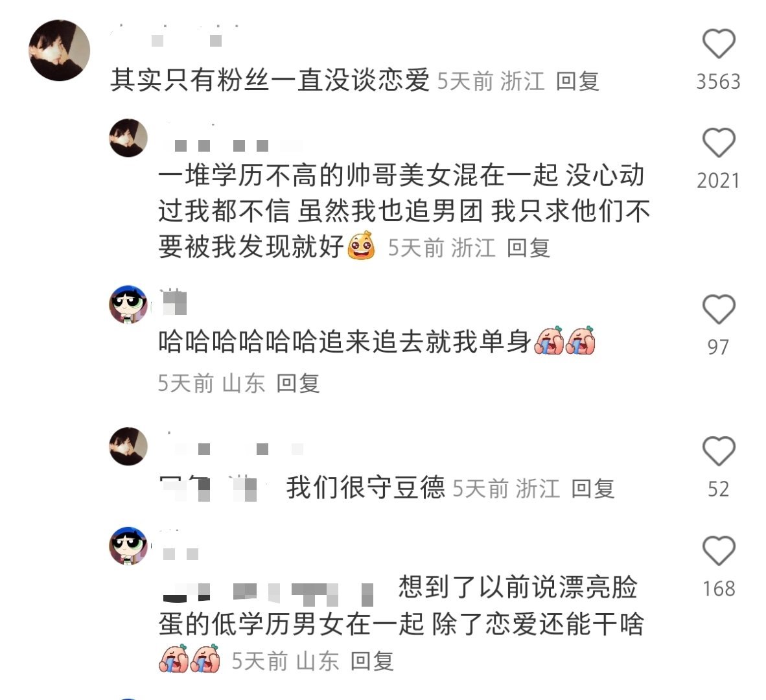The height and width of the screenshot is (700, 766).
Task: Reply to 其实只有粉丝一直没谈恋爱 comment
Action: pos(577,80)
